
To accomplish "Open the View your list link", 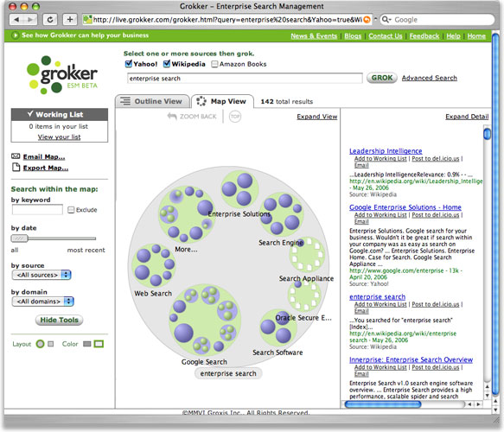I will pyautogui.click(x=59, y=137).
